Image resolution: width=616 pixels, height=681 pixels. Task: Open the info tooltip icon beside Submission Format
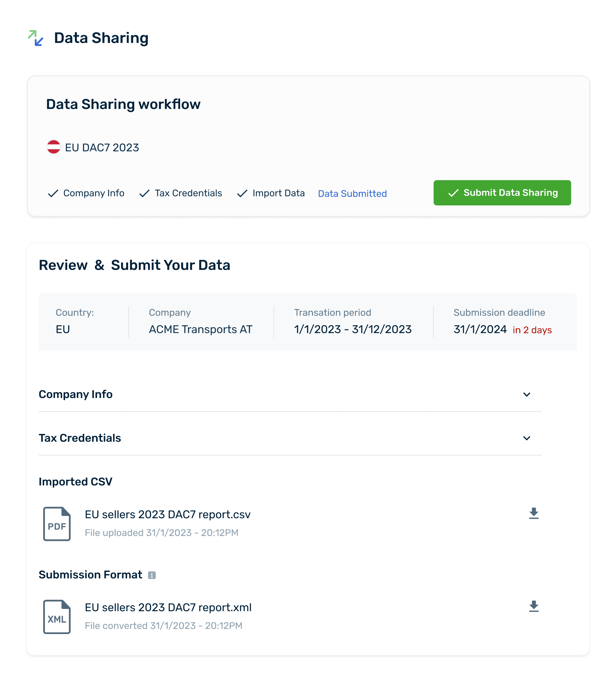pyautogui.click(x=152, y=575)
